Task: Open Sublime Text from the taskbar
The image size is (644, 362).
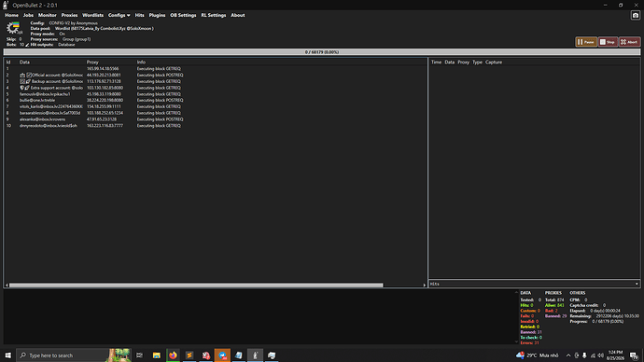Action: tap(189, 355)
